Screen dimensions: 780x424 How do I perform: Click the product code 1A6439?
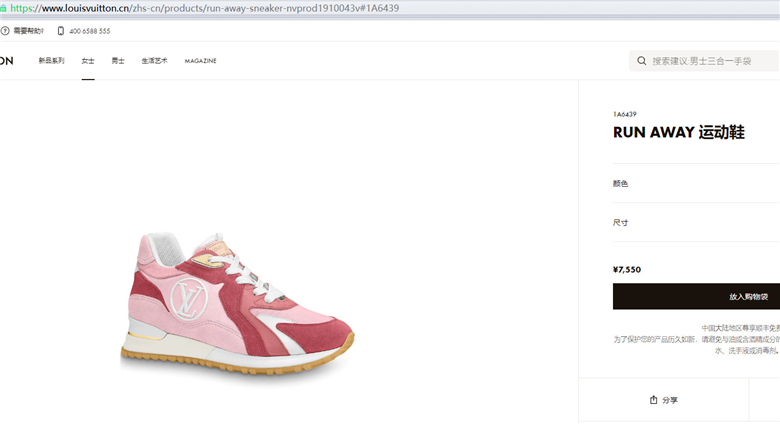tap(625, 114)
